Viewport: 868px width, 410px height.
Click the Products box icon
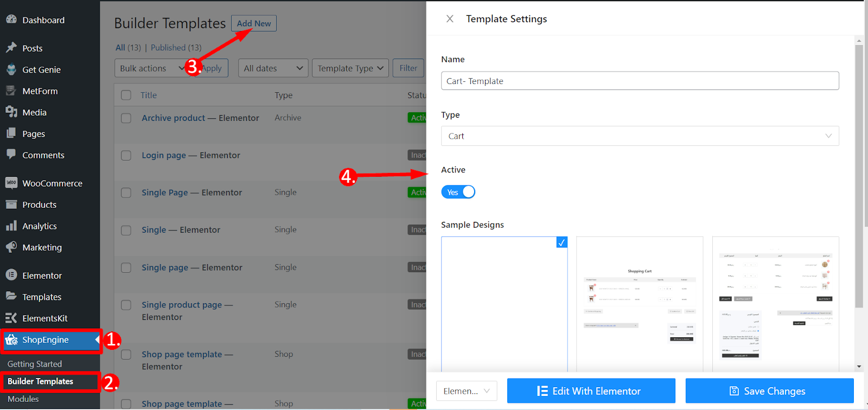11,204
